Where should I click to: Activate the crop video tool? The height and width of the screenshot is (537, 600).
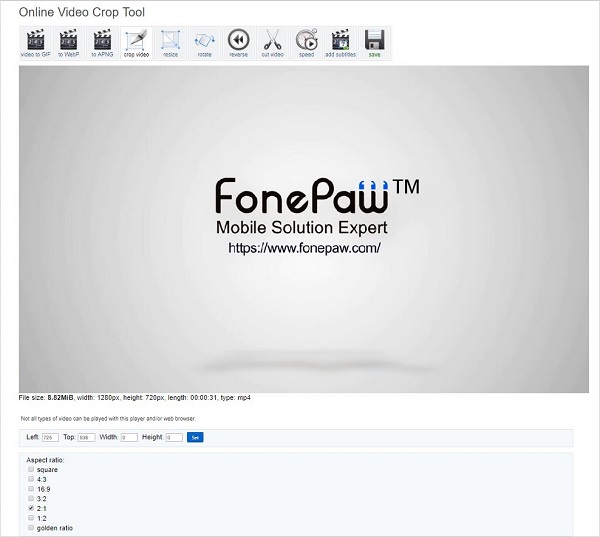pyautogui.click(x=136, y=43)
